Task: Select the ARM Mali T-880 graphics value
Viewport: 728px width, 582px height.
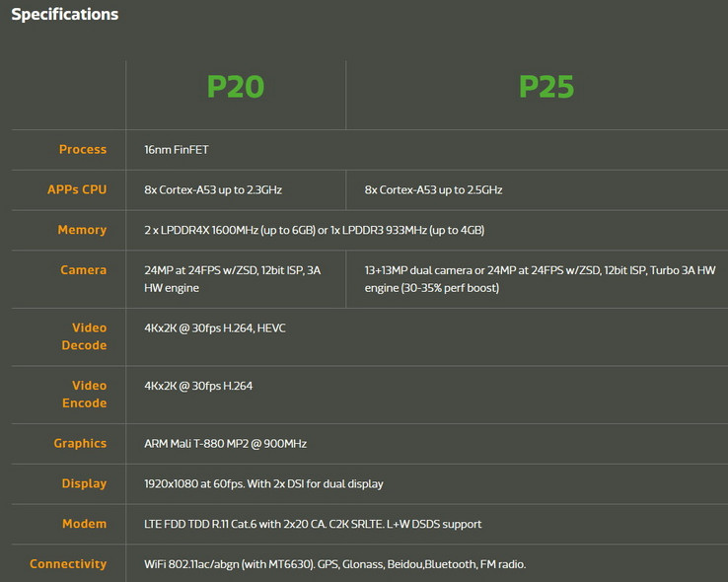Action: (225, 444)
